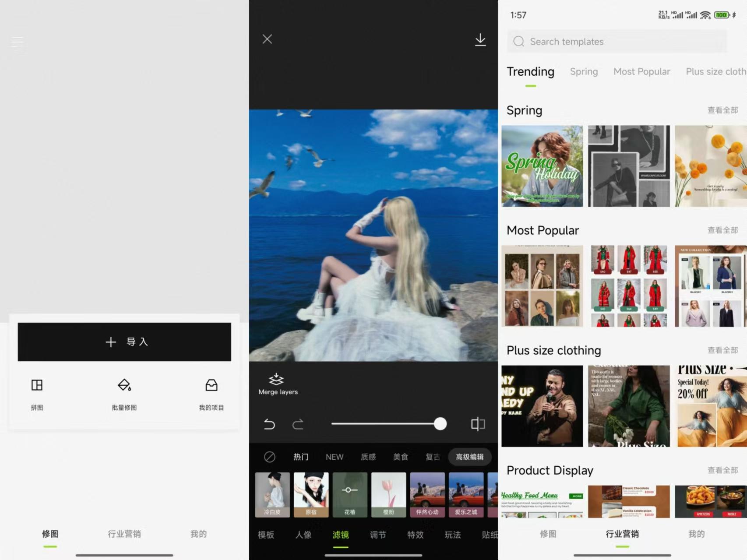Click the Search templates field
747x560 pixels.
point(617,42)
